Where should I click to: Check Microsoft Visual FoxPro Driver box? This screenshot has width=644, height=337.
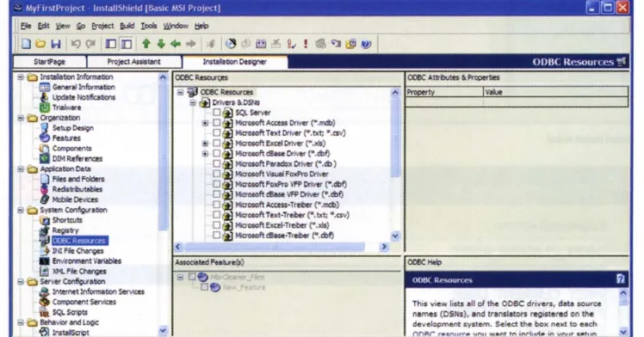pos(216,174)
